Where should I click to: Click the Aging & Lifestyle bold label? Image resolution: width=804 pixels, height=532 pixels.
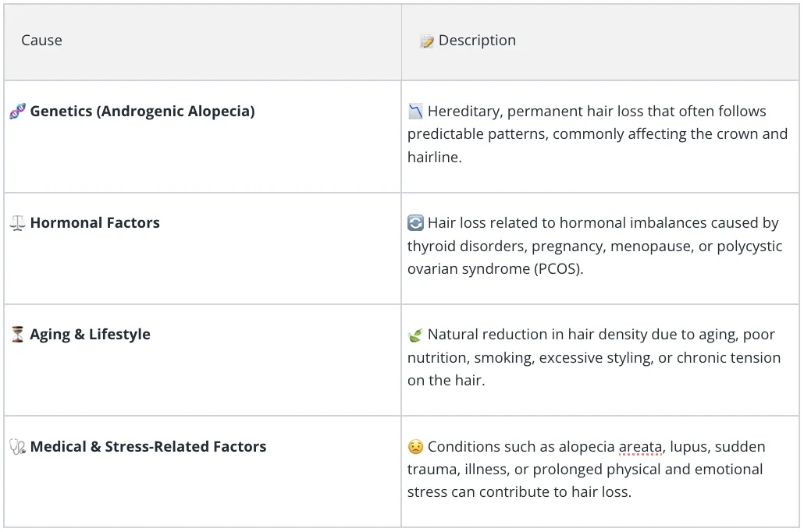click(x=90, y=334)
